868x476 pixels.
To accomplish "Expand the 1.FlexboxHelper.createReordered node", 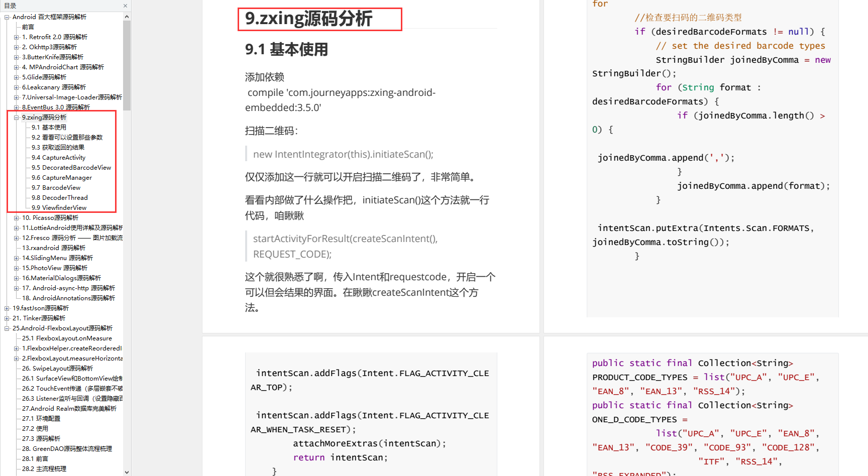I will pos(17,348).
